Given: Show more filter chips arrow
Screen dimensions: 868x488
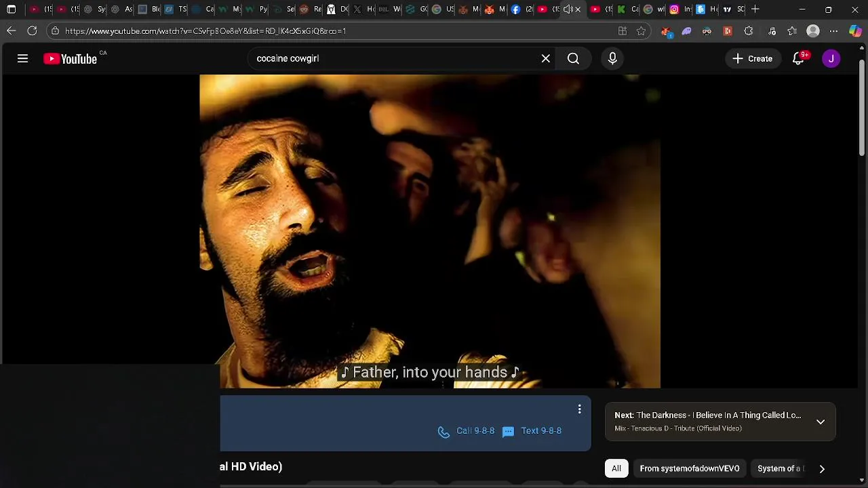Looking at the screenshot, I should click(822, 469).
